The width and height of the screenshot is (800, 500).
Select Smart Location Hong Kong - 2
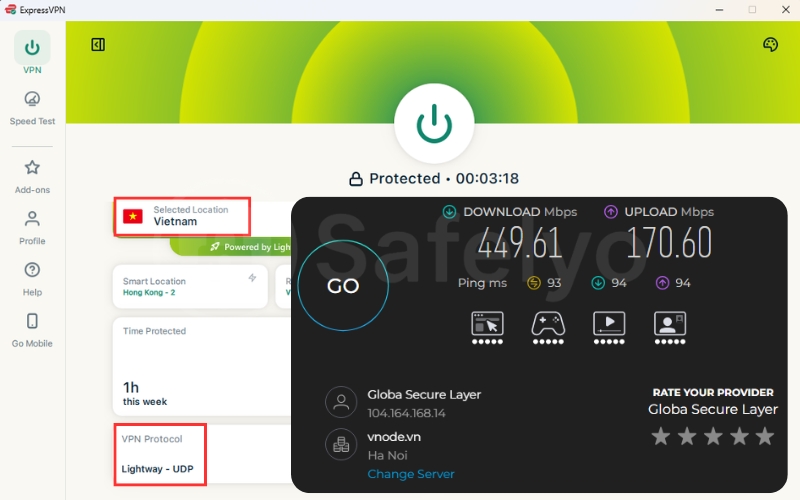pyautogui.click(x=190, y=286)
